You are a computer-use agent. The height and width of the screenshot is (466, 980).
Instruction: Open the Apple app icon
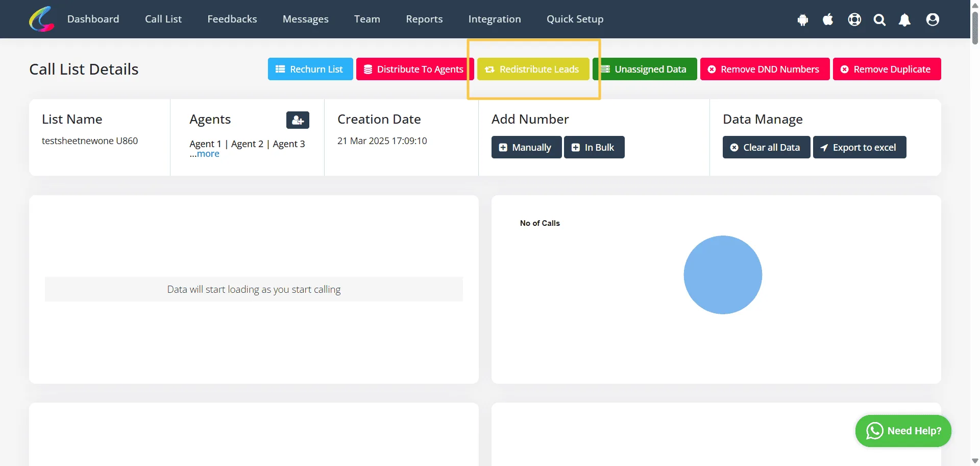[828, 19]
